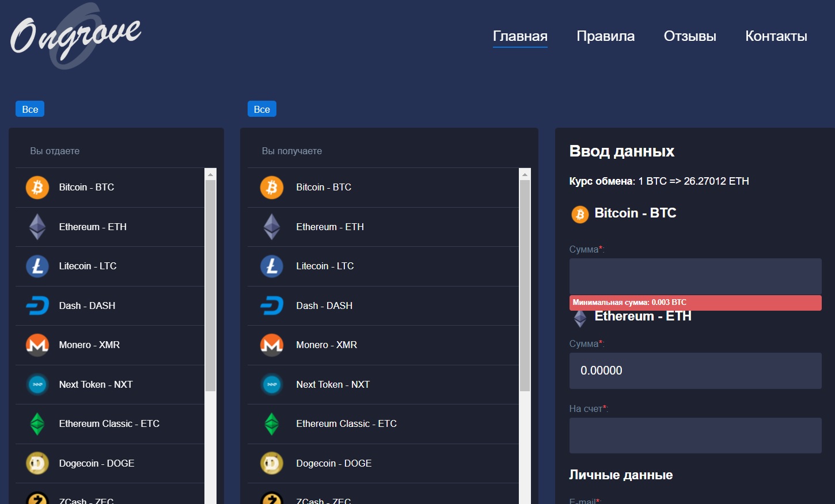Image resolution: width=835 pixels, height=504 pixels.
Task: Click Bitcoin icon in 'Вы получаете' list
Action: click(272, 188)
